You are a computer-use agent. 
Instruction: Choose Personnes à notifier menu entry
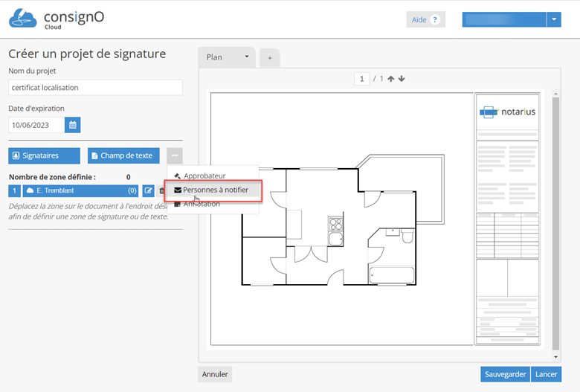pos(215,190)
